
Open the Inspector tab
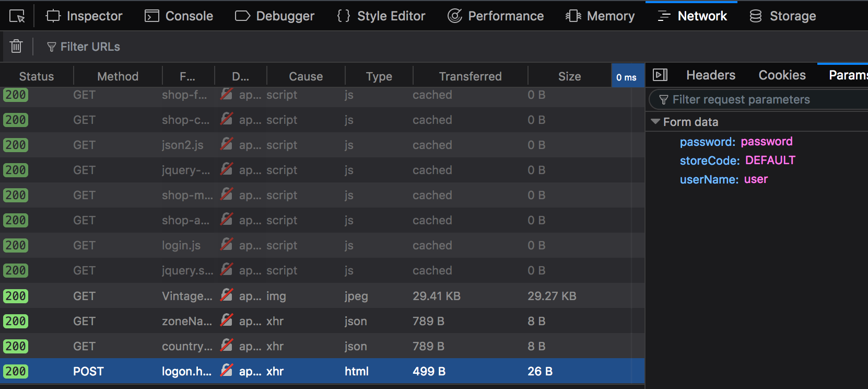[x=84, y=16]
